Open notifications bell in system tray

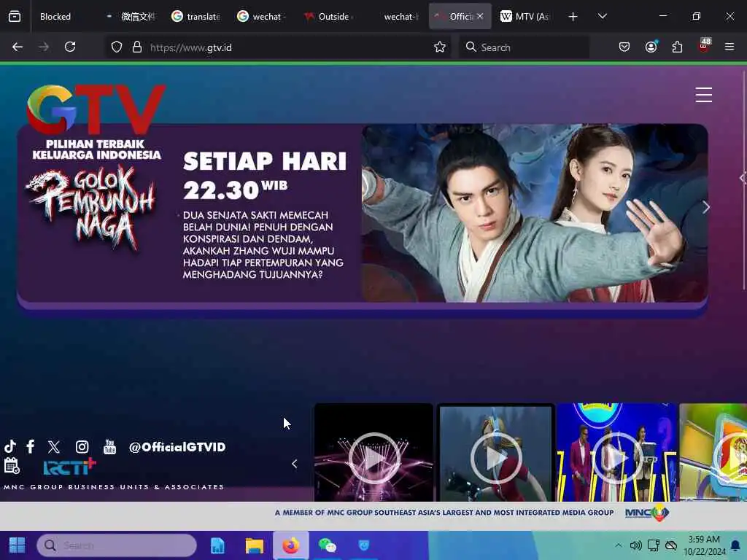[x=735, y=545]
